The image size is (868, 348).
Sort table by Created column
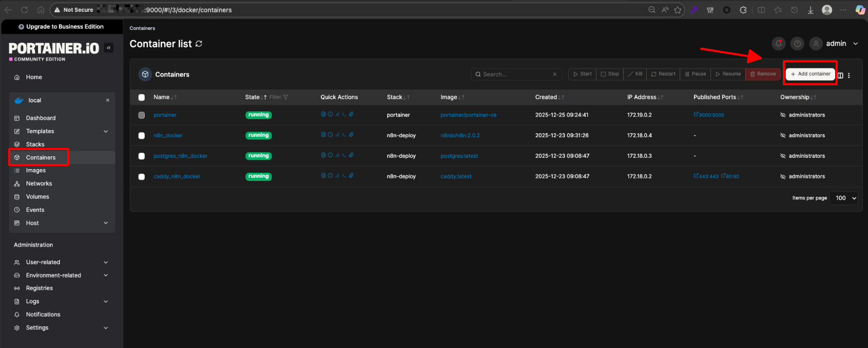(x=549, y=97)
